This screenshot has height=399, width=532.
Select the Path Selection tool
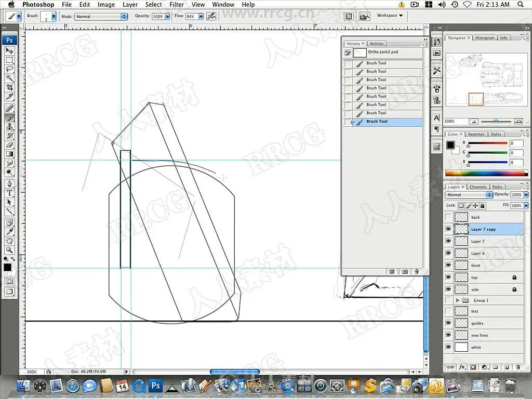[9, 202]
